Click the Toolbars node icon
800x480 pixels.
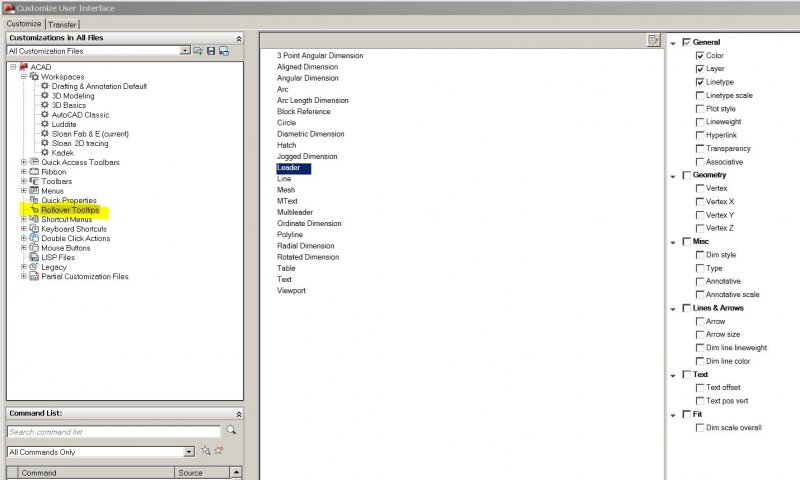coord(34,181)
